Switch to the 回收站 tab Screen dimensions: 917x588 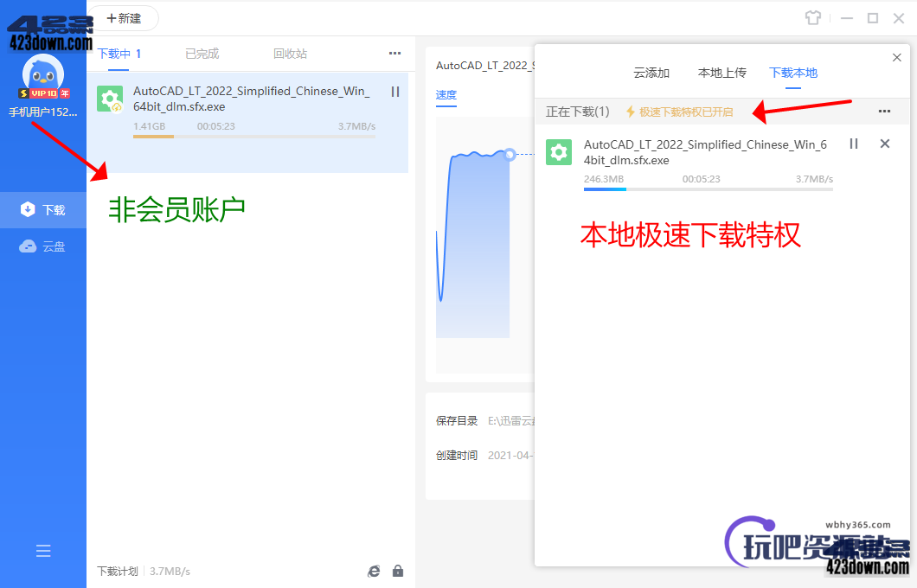tap(290, 54)
